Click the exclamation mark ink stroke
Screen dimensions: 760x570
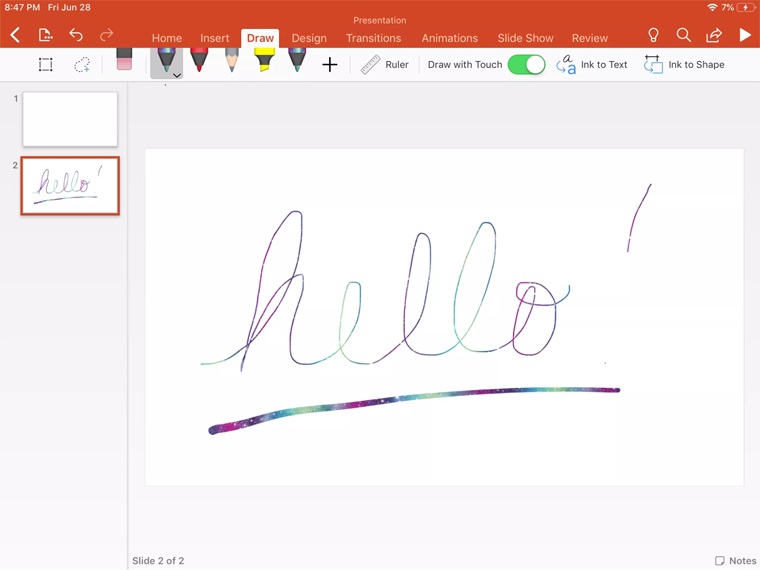click(x=639, y=218)
